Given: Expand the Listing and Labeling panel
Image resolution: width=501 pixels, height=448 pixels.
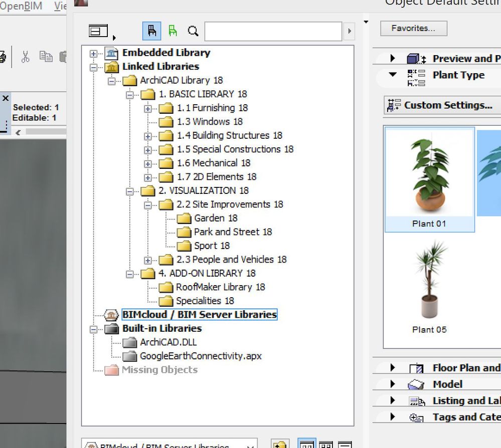Looking at the screenshot, I should pos(393,400).
